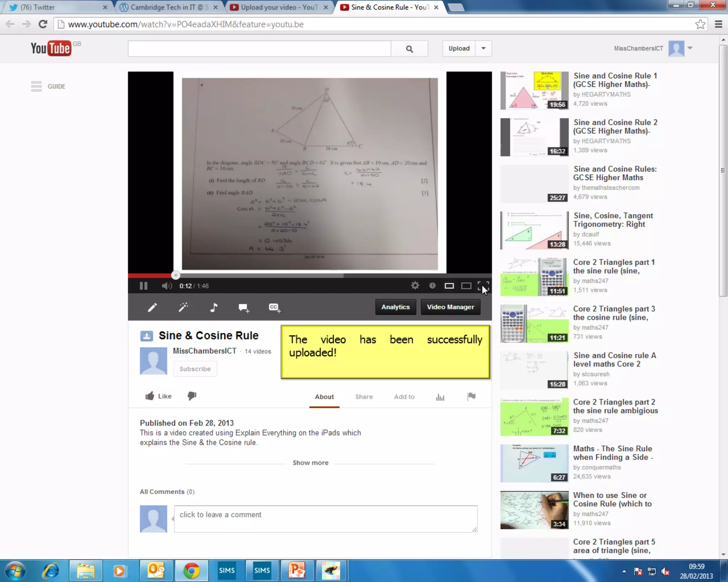Click the Subscribe button
This screenshot has height=582, width=728.
coord(195,369)
